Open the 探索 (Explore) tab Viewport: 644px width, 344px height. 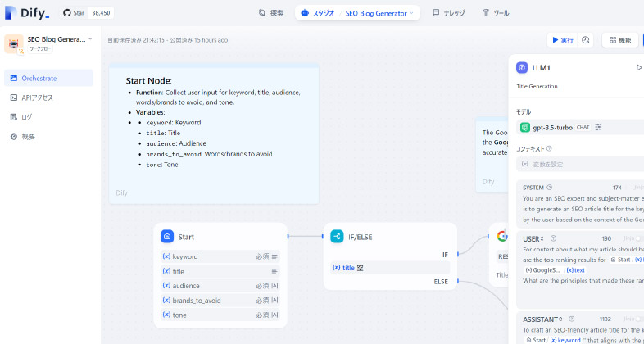point(271,13)
